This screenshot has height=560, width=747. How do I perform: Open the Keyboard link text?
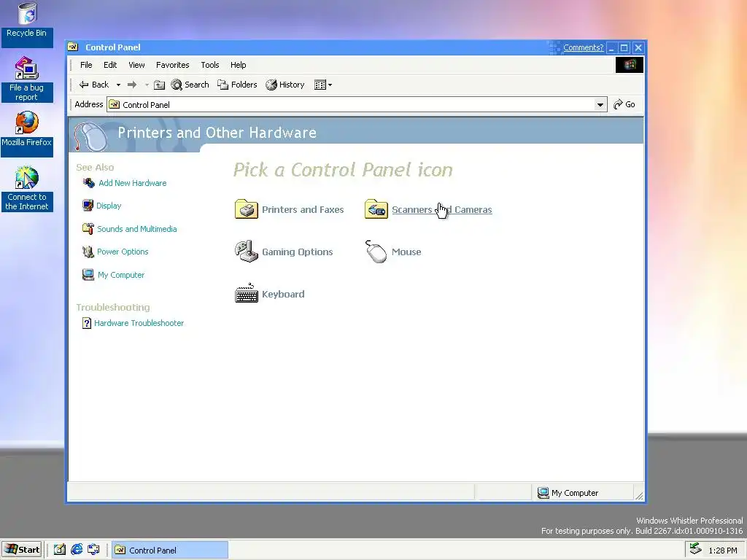283,294
